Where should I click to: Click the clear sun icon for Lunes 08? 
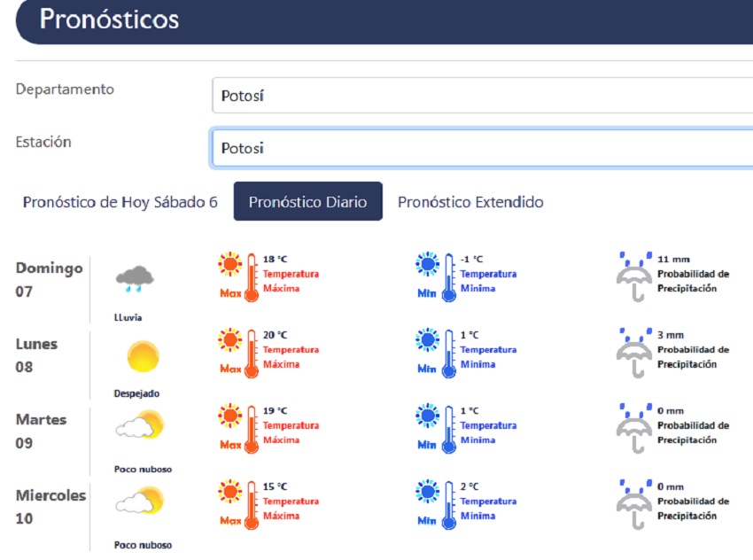pos(143,356)
